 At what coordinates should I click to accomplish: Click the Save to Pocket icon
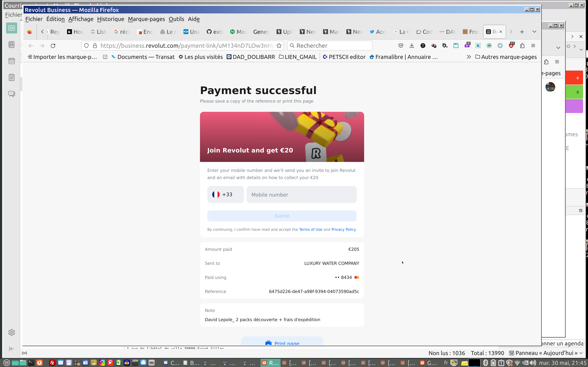(401, 46)
